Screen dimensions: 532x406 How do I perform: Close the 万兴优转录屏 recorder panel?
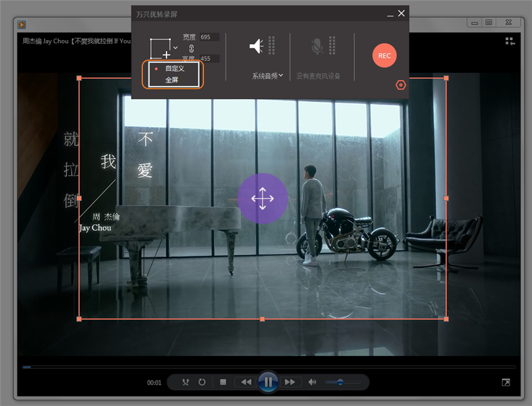coord(401,13)
